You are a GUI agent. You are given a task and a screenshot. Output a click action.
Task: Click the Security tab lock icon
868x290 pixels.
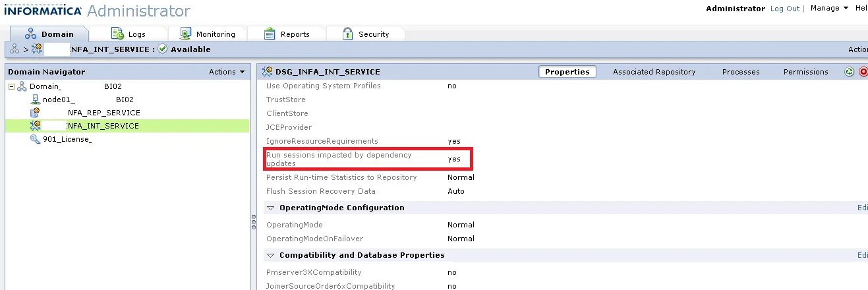point(348,34)
